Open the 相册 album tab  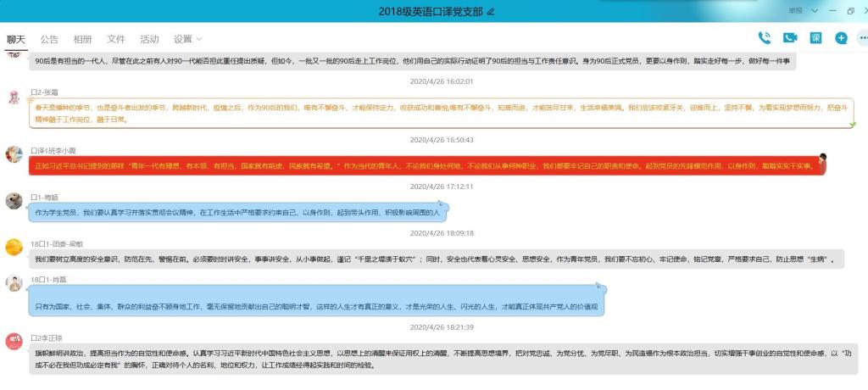tap(82, 39)
